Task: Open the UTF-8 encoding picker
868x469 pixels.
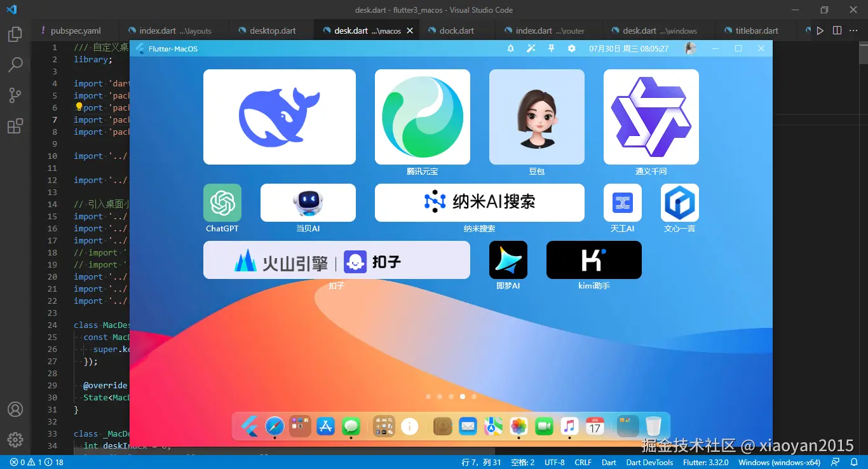Action: (554, 462)
